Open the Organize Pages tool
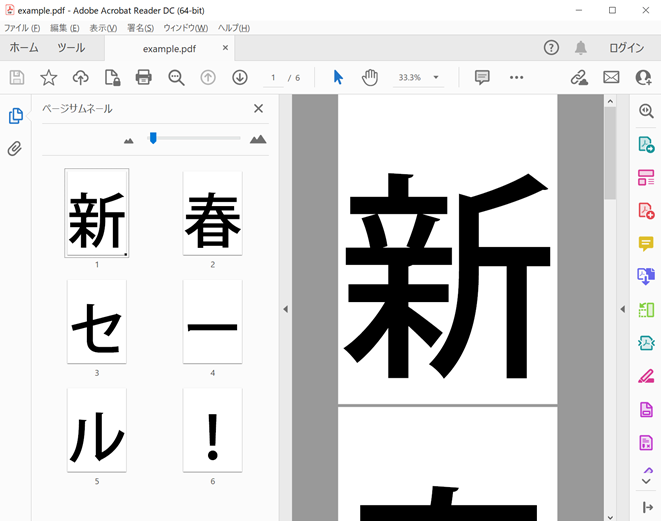661x521 pixels. coord(646,177)
